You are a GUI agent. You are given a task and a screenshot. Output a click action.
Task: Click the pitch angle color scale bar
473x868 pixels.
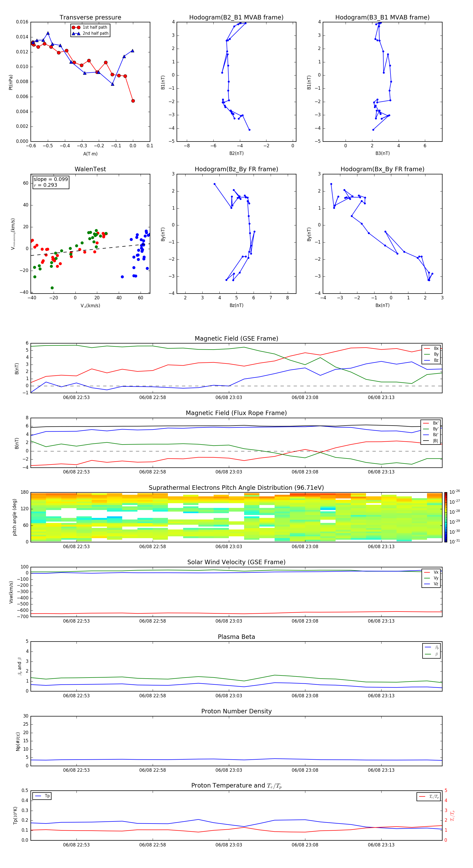446,517
